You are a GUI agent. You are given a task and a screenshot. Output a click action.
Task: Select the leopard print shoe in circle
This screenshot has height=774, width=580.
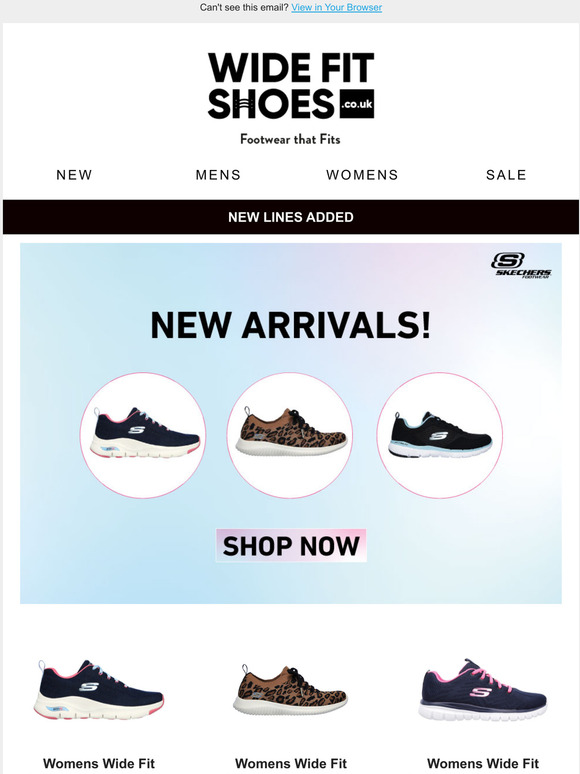pos(290,435)
